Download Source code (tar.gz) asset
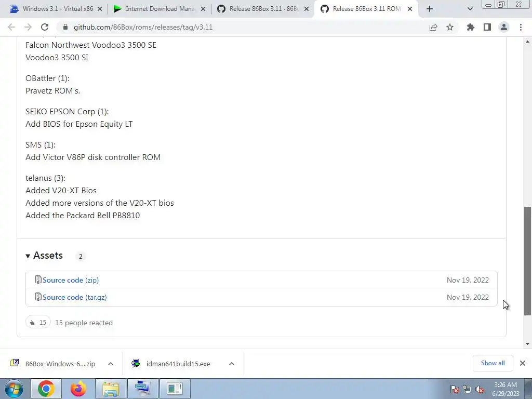Viewport: 532px width, 399px height. (75, 297)
